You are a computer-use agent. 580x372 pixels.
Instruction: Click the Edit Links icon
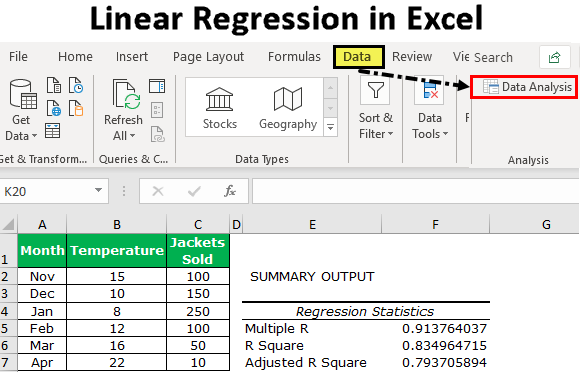tap(158, 134)
